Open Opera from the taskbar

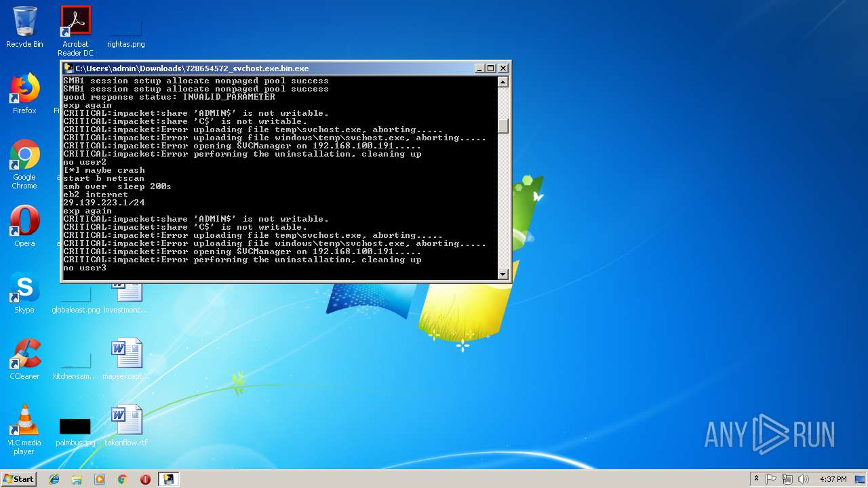(145, 479)
